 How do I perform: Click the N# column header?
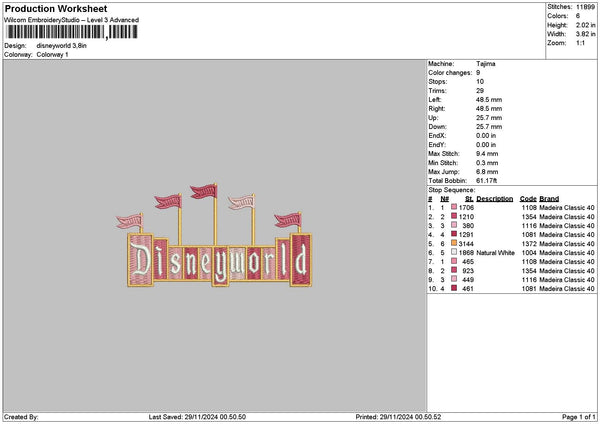[444, 199]
